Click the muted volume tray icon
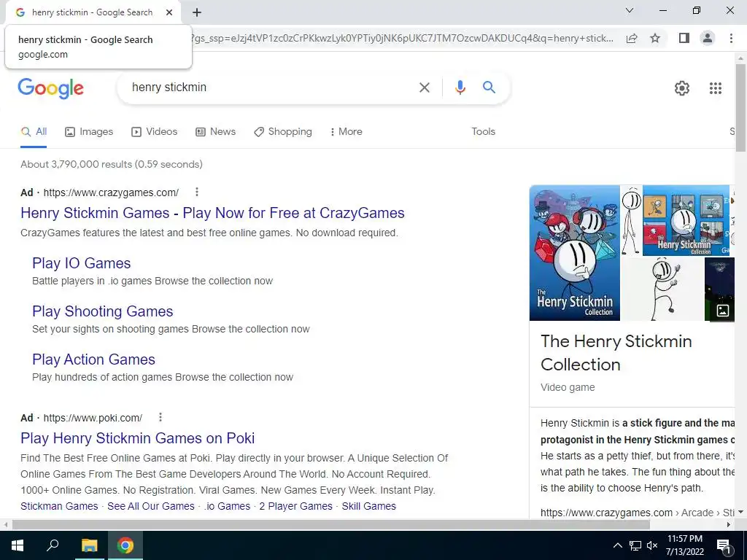 [652, 545]
